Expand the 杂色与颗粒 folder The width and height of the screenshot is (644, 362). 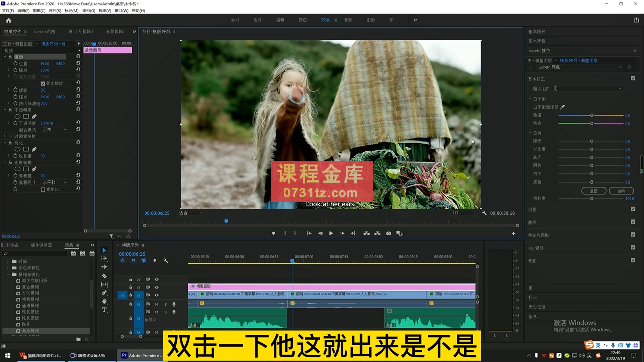pyautogui.click(x=9, y=268)
